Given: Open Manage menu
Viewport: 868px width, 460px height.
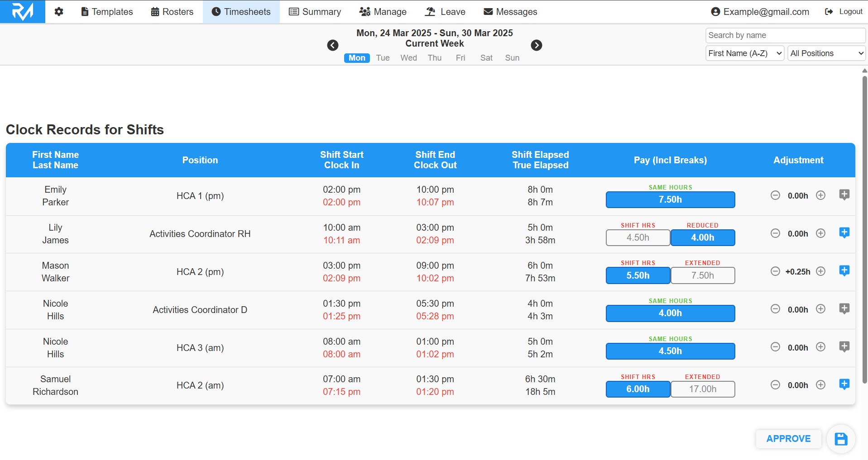Looking at the screenshot, I should (383, 12).
